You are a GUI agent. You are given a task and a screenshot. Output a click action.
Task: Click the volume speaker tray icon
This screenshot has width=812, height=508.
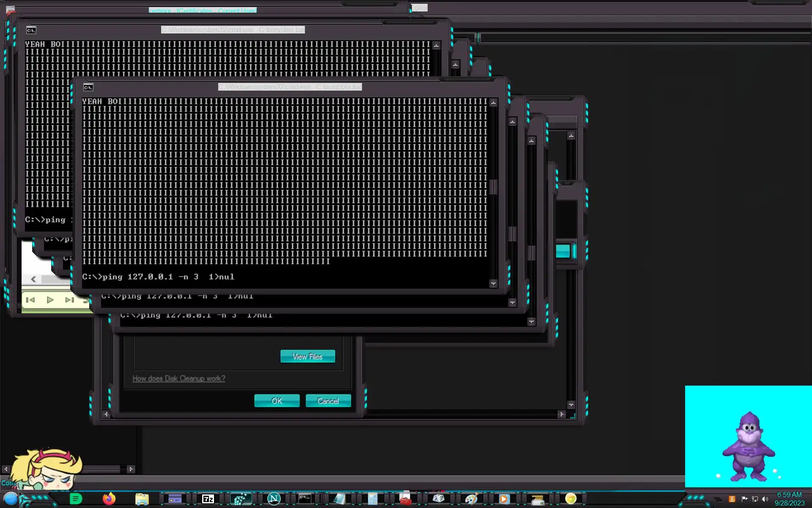(x=765, y=499)
